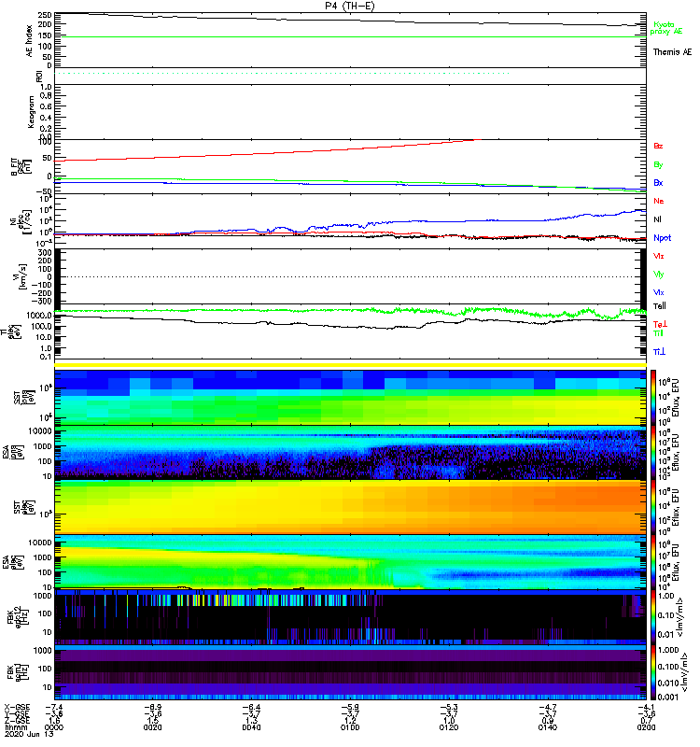Select the blue Ti⊥ legend label
This screenshot has width=700, height=747.
click(x=659, y=352)
